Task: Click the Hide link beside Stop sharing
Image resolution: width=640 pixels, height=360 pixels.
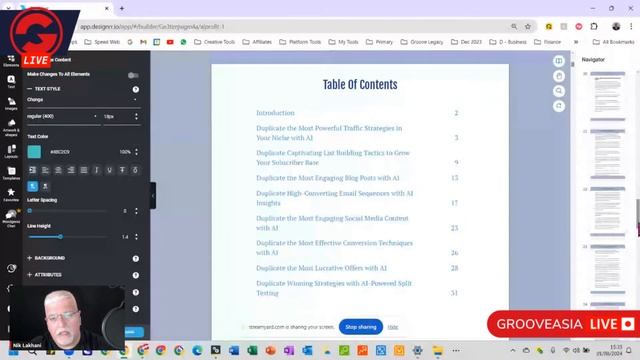Action: [x=393, y=327]
